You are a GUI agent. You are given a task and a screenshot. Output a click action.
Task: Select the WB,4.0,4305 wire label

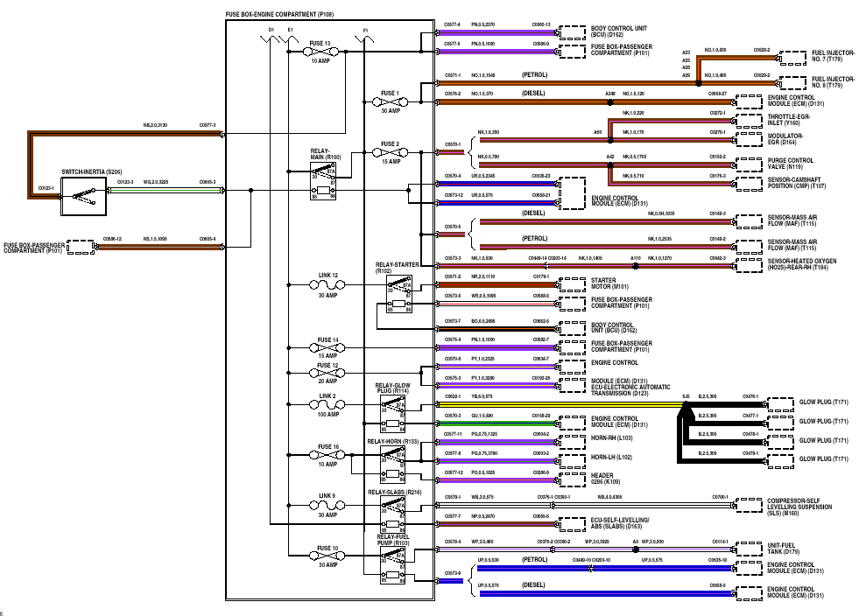pos(609,497)
